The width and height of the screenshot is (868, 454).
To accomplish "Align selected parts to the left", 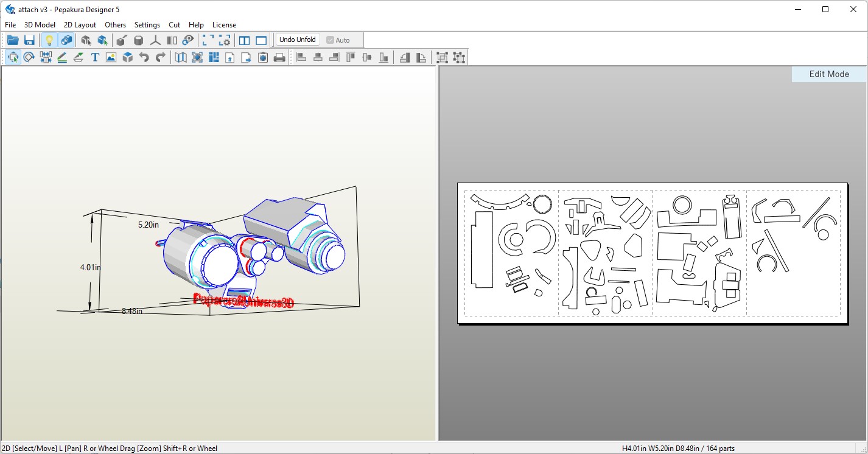I will point(301,57).
